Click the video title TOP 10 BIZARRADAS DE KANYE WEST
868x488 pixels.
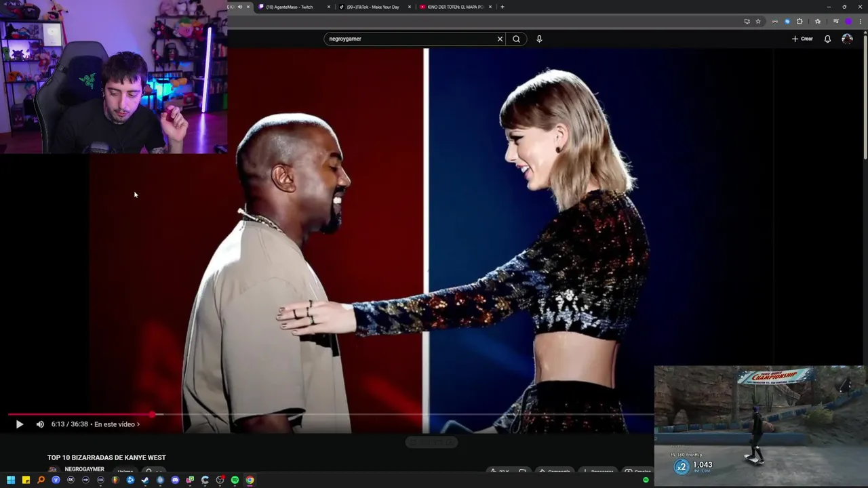(106, 457)
